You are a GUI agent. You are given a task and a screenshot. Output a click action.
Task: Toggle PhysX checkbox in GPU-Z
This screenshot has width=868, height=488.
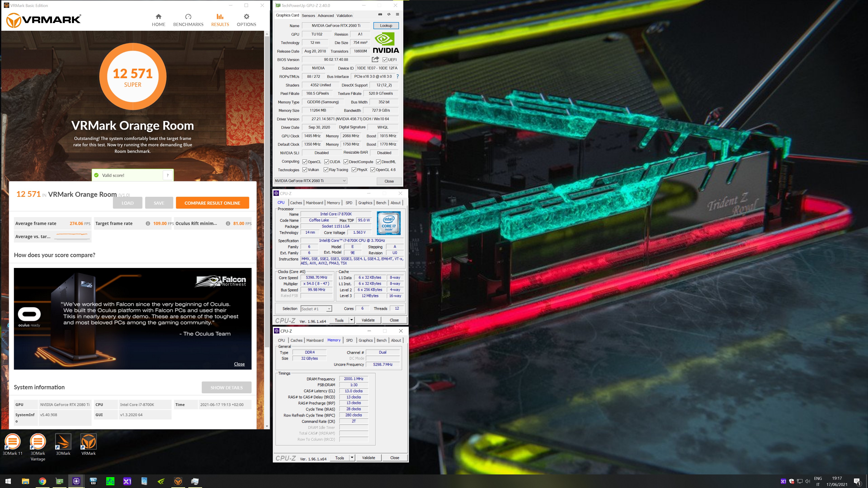pos(354,170)
